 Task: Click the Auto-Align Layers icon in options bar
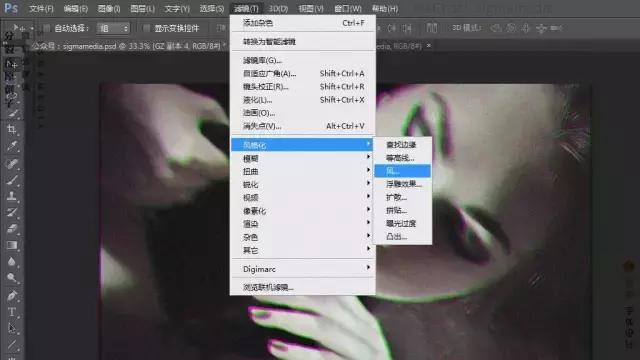431,28
